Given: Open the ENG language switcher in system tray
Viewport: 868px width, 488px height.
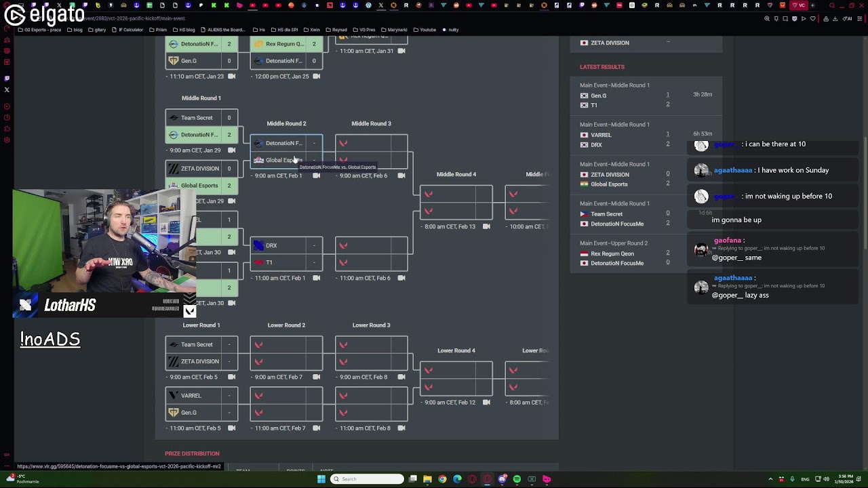Looking at the screenshot, I should point(805,479).
